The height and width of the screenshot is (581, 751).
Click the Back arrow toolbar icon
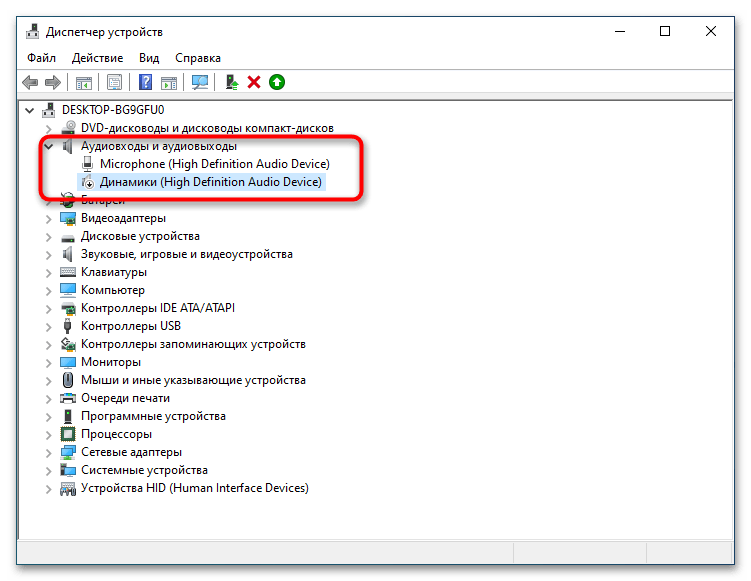pos(30,82)
